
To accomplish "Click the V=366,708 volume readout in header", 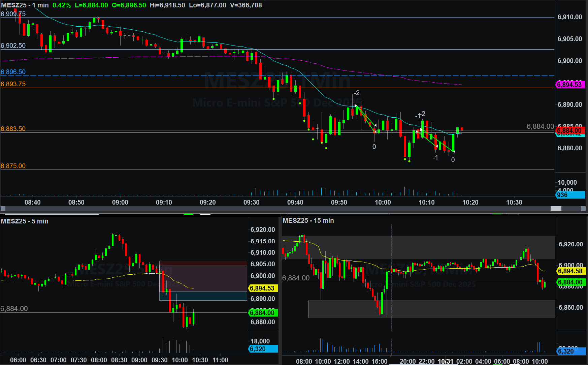I will coord(246,5).
